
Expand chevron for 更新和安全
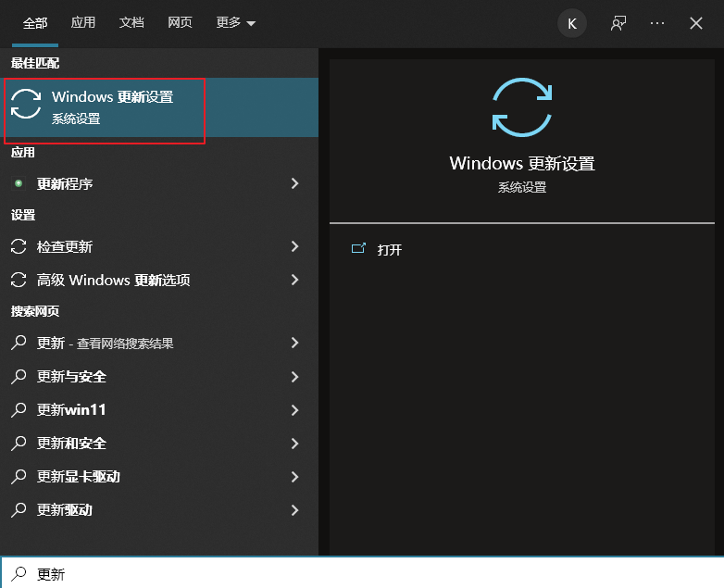click(294, 443)
